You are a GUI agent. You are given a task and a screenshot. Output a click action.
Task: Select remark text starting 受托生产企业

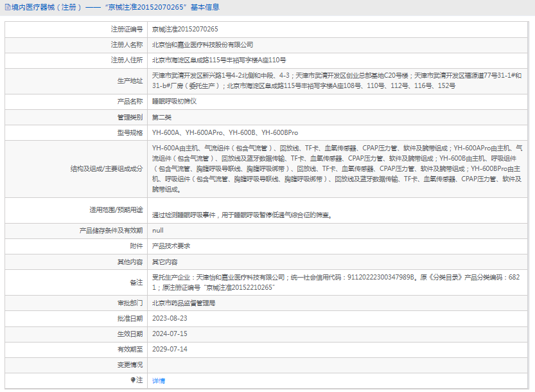(336, 282)
